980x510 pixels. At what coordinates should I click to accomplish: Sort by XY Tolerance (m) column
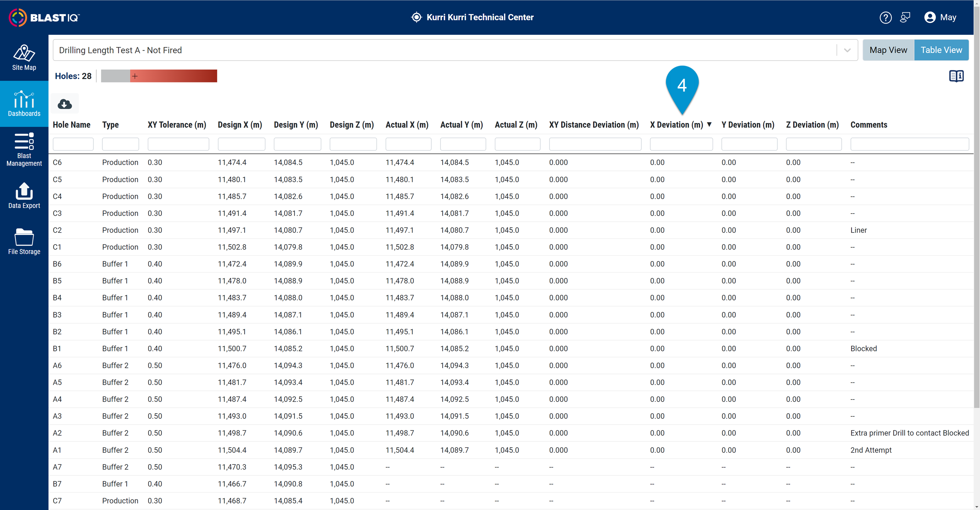coord(177,125)
